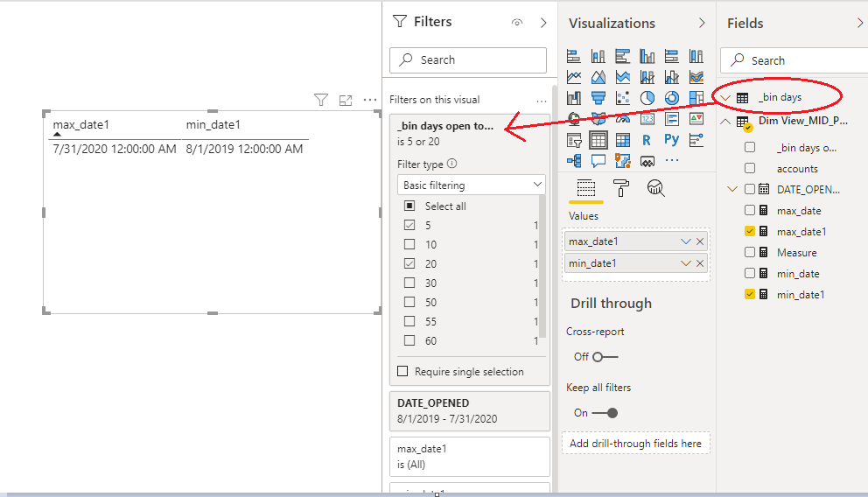Screen dimensions: 868x497
Task: Choose the Donut chart visual
Action: (671, 98)
